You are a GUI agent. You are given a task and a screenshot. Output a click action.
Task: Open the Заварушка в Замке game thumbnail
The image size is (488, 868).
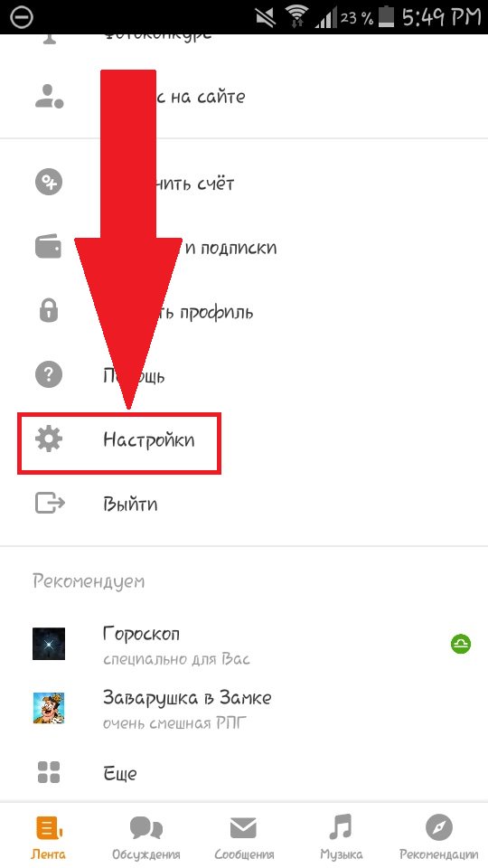49,708
